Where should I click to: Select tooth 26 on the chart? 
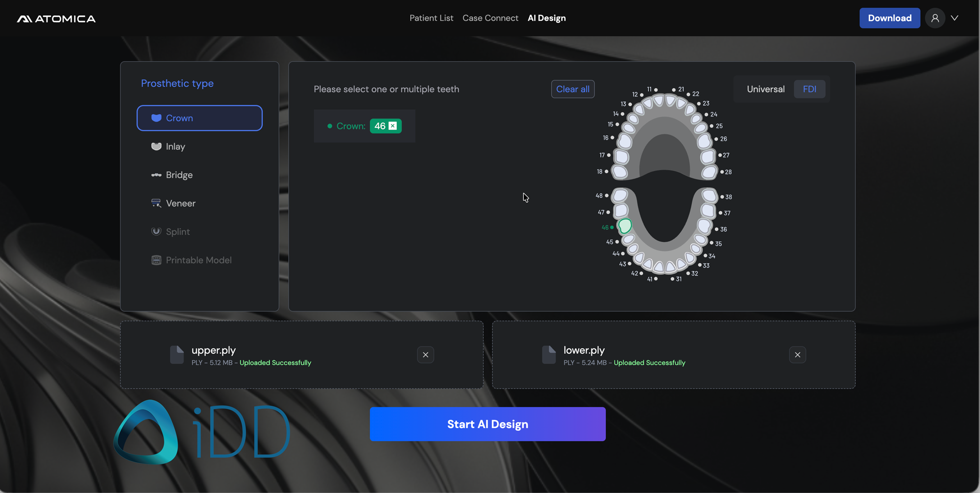click(x=704, y=141)
